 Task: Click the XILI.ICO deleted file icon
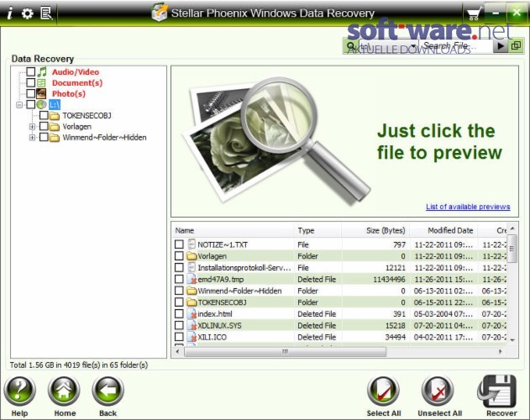pos(192,337)
